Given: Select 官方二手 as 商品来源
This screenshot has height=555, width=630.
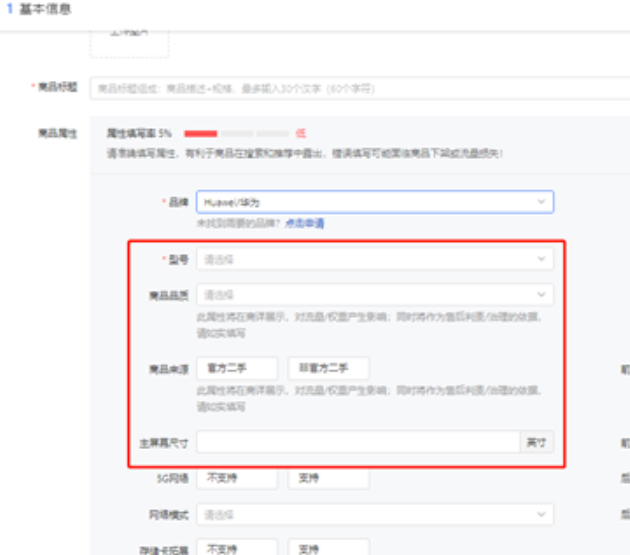Looking at the screenshot, I should 237,368.
